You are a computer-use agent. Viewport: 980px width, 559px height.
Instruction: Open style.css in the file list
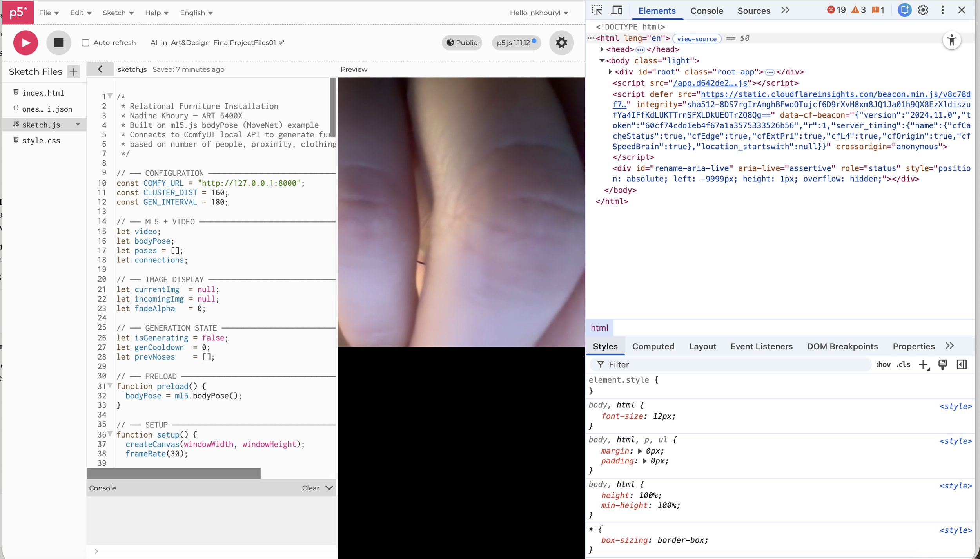(41, 141)
